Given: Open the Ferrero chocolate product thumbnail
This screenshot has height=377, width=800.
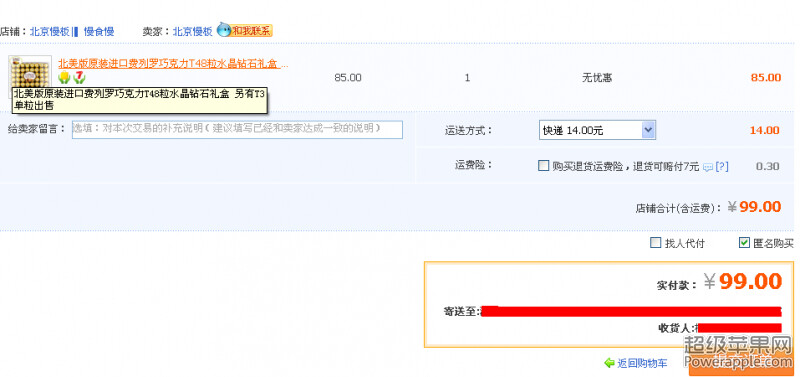Looking at the screenshot, I should [30, 75].
